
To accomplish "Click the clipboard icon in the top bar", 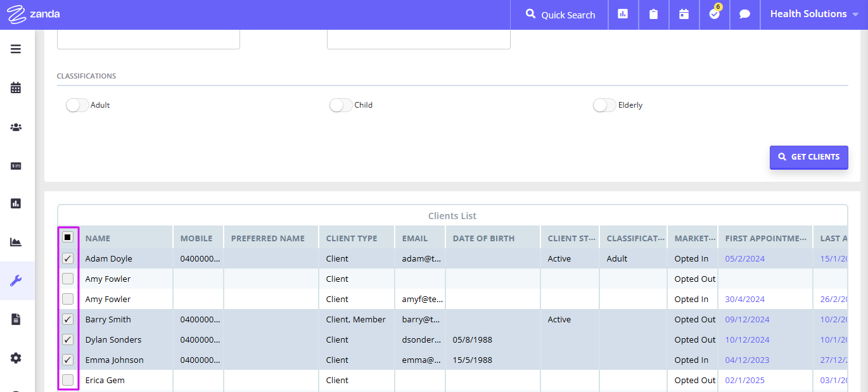I will click(x=653, y=15).
